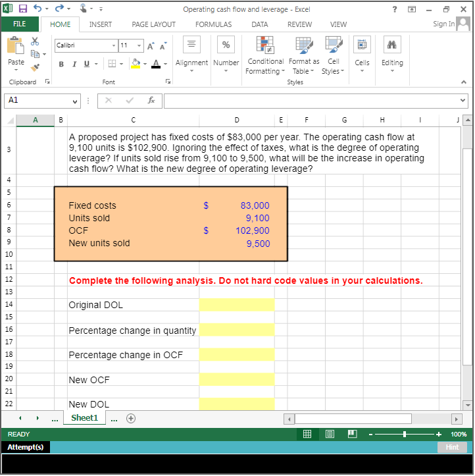Toggle Bold formatting
This screenshot has width=475, height=476.
click(61, 64)
